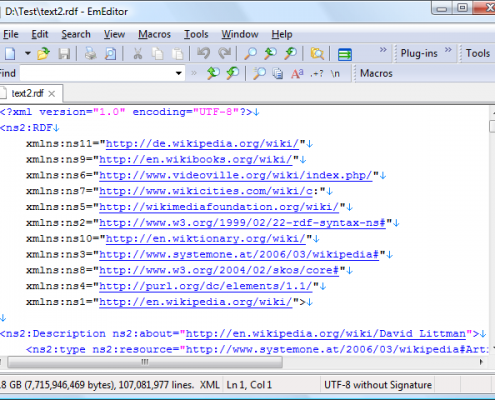
Task: Open the wikimediafoundation.org/wiki/ link
Action: (219, 207)
